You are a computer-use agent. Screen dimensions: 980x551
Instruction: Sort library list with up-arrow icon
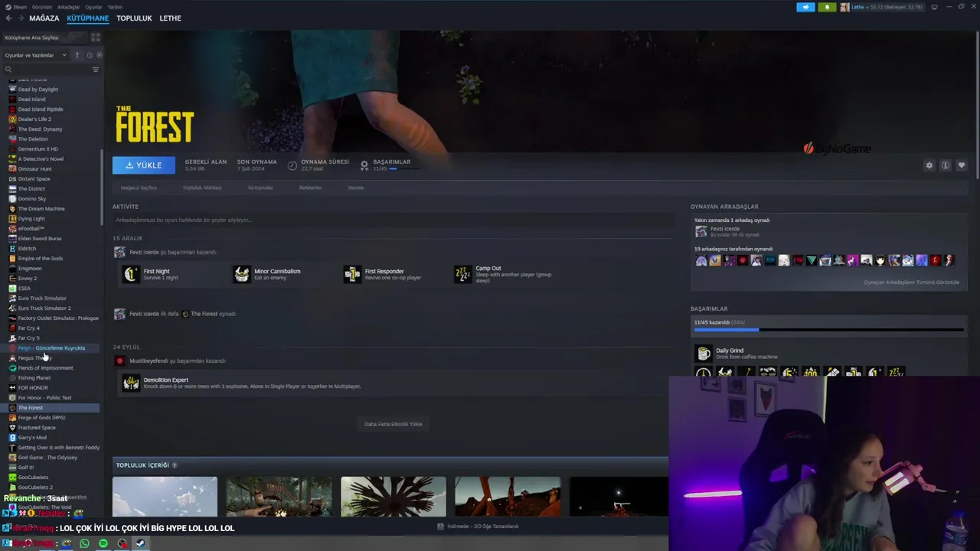77,55
